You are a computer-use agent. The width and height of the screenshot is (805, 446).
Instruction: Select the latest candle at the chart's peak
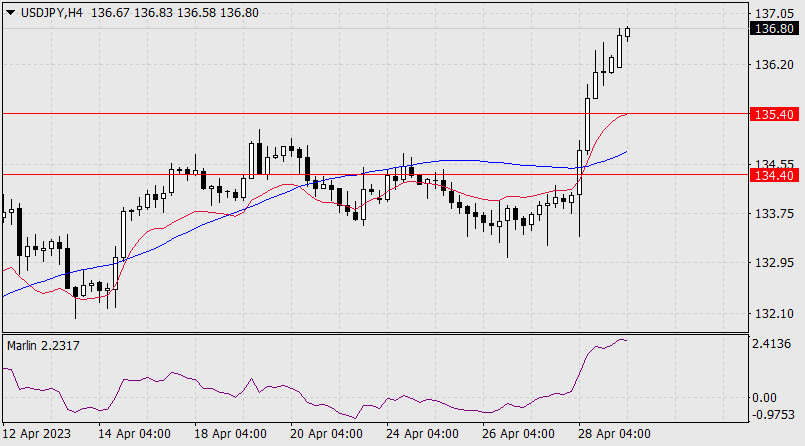(x=628, y=32)
